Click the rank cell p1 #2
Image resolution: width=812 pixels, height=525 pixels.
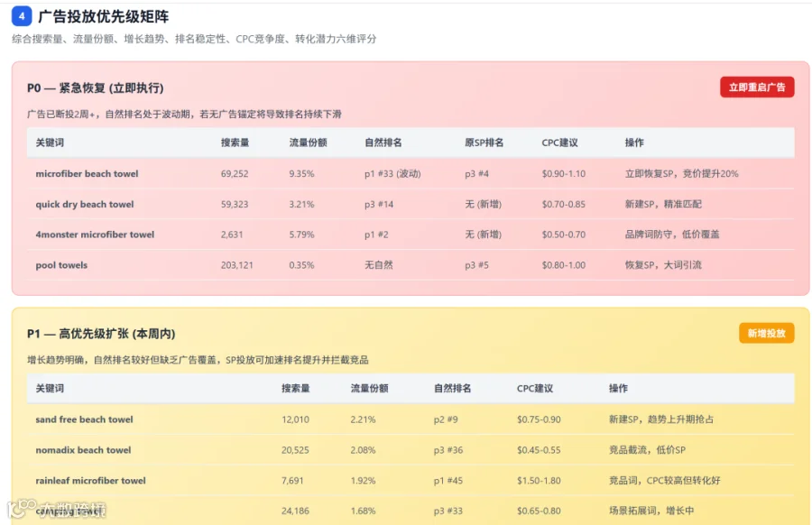376,235
